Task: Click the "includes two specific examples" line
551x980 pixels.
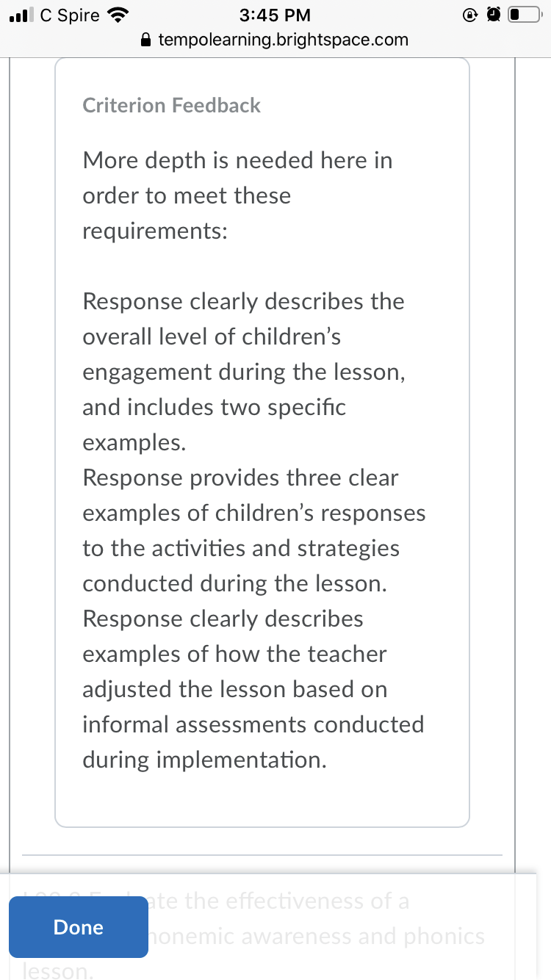Action: (x=214, y=425)
